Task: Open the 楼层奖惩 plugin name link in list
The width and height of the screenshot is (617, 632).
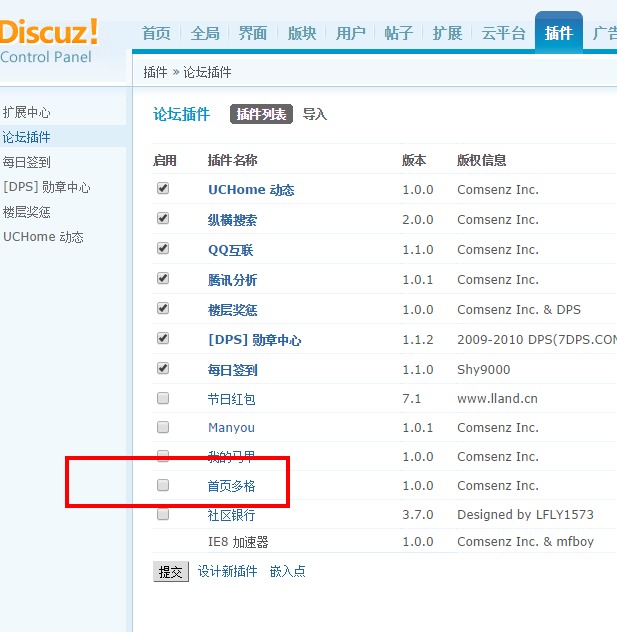Action: tap(233, 310)
